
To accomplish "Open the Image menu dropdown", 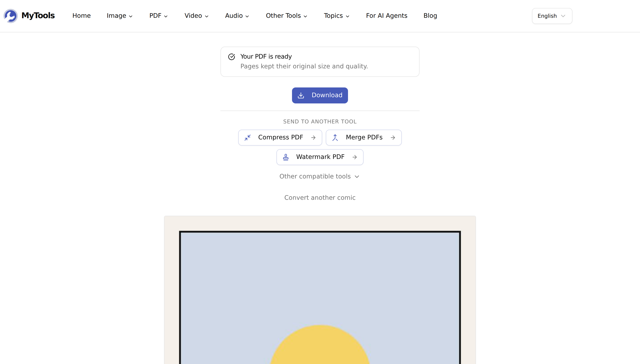I will pyautogui.click(x=119, y=16).
